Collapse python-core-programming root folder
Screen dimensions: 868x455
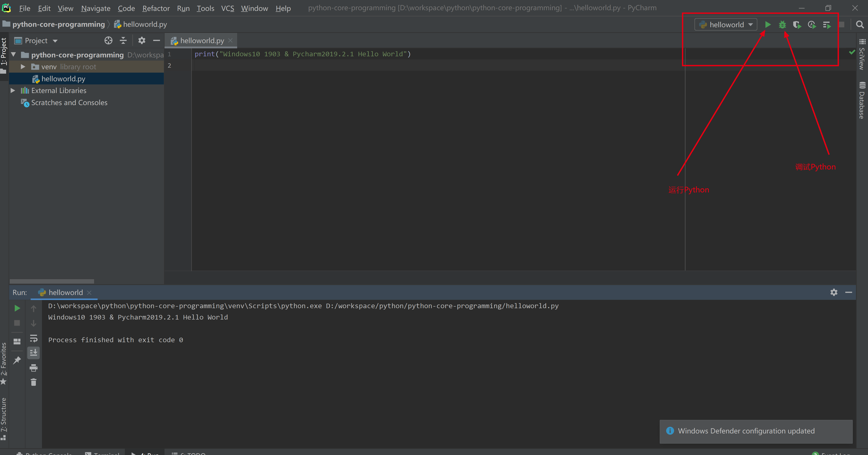tap(13, 55)
